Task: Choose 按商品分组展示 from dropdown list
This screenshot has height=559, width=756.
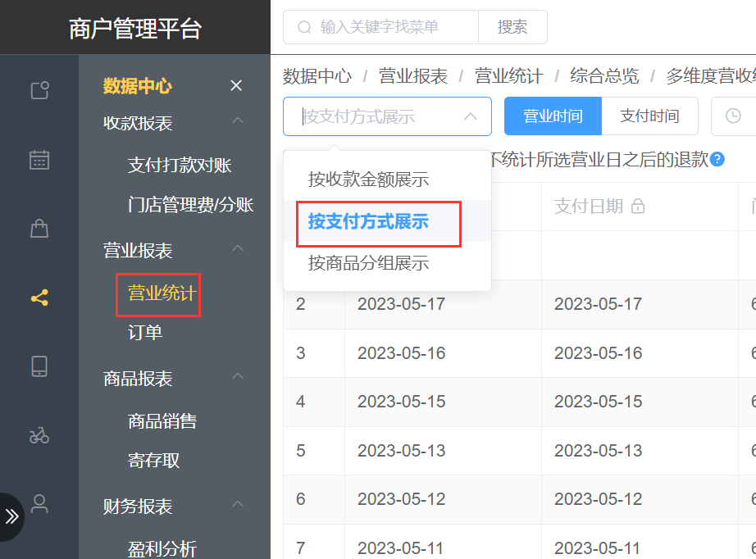Action: [x=368, y=263]
